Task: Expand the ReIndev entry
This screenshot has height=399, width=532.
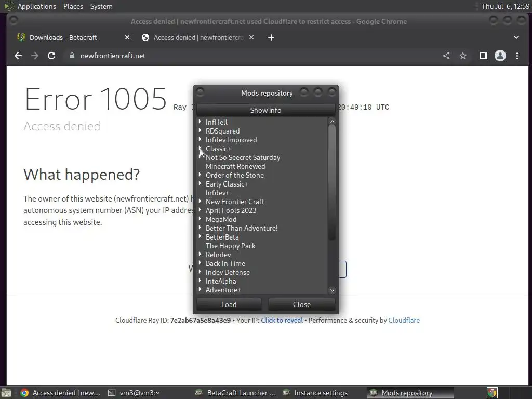Action: 200,254
